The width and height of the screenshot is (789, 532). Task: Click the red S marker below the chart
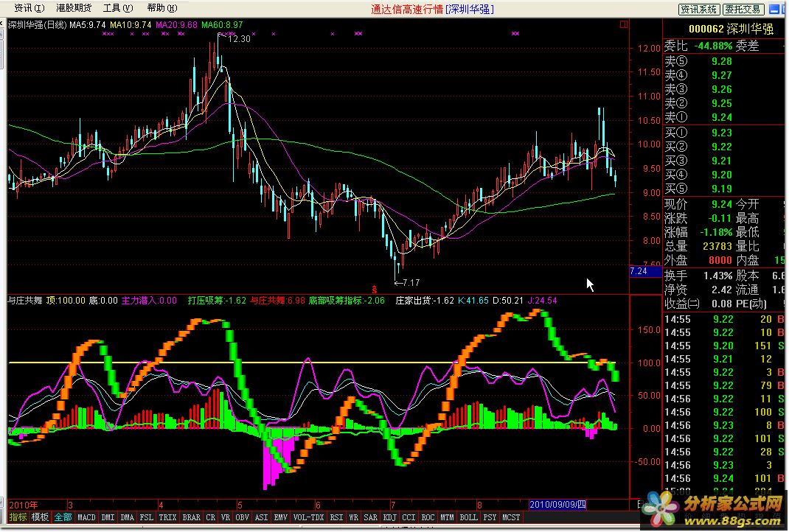click(x=375, y=289)
